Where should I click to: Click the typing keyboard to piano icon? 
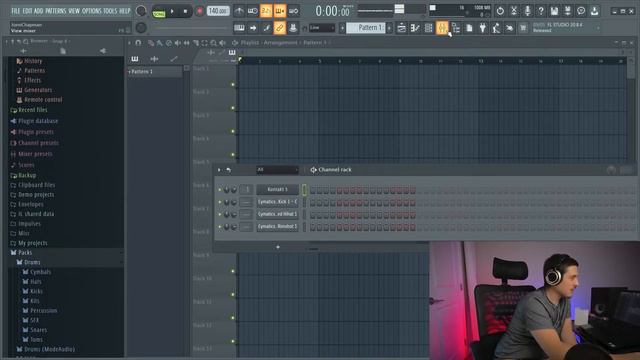click(x=239, y=28)
